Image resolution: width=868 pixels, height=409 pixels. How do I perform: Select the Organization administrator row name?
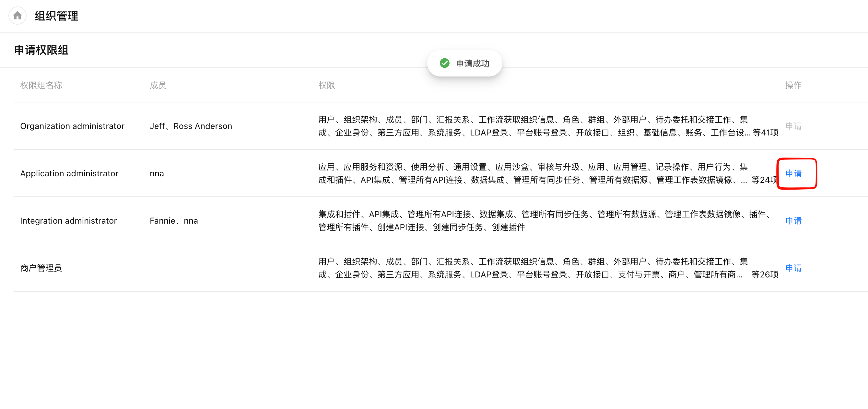click(x=72, y=126)
